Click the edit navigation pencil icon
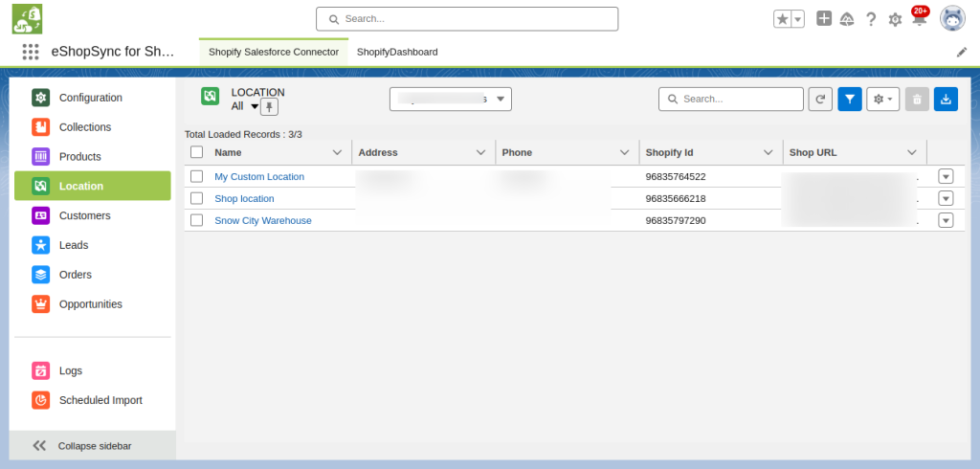 962,53
